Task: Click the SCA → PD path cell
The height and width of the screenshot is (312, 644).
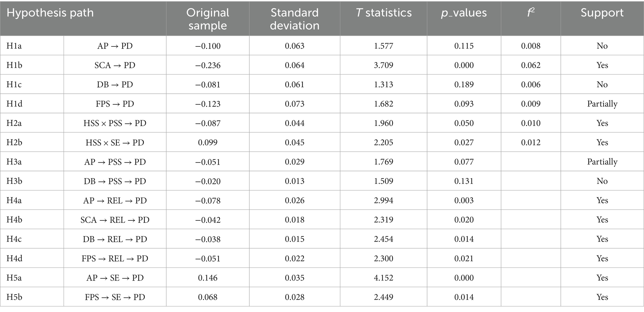Action: (115, 65)
